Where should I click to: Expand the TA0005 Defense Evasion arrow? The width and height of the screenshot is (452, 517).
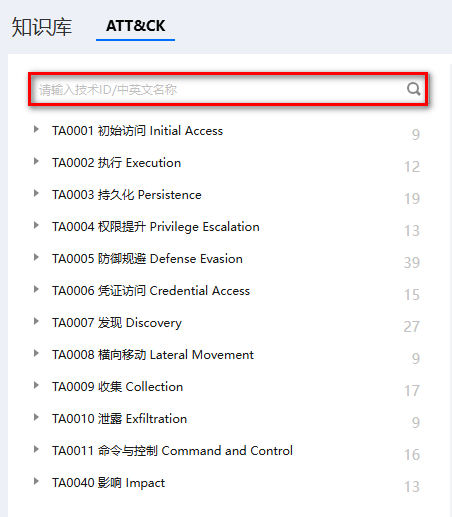pyautogui.click(x=36, y=257)
